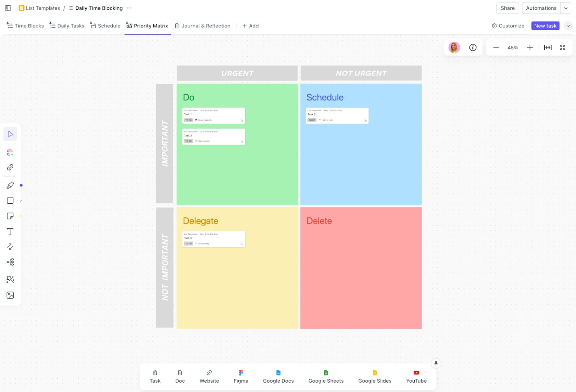Viewport: 576px width, 392px height.
Task: Open the Mind Map tool
Action: (10, 262)
